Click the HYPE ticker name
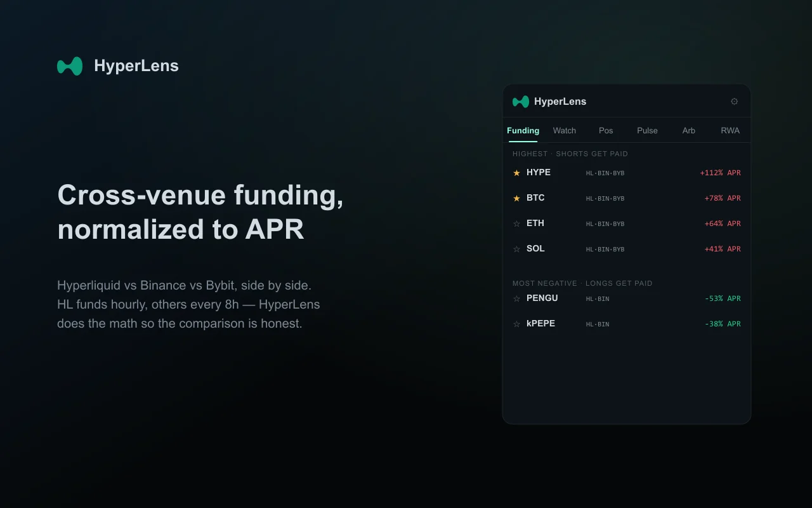 [539, 173]
